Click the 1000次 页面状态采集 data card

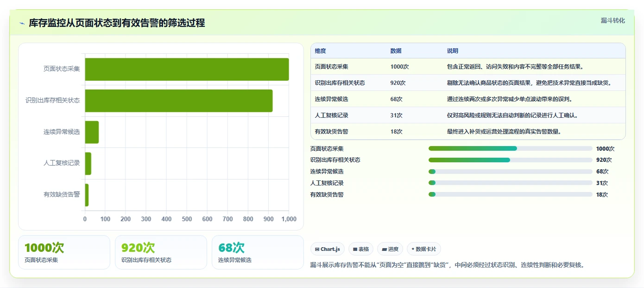pos(64,252)
